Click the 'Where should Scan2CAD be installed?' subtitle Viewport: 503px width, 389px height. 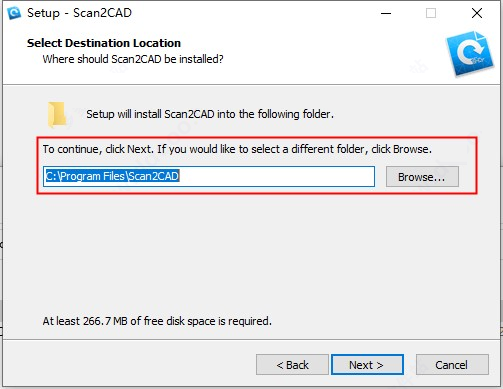pyautogui.click(x=133, y=59)
